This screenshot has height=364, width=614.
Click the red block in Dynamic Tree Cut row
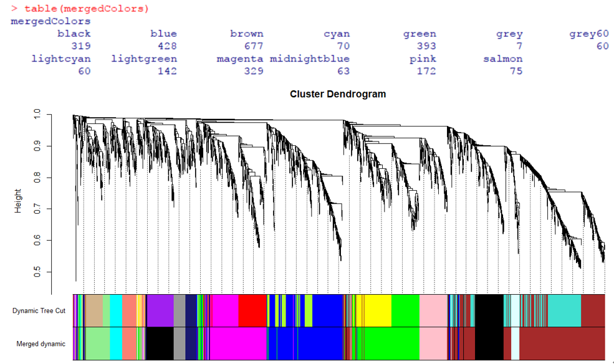point(252,310)
